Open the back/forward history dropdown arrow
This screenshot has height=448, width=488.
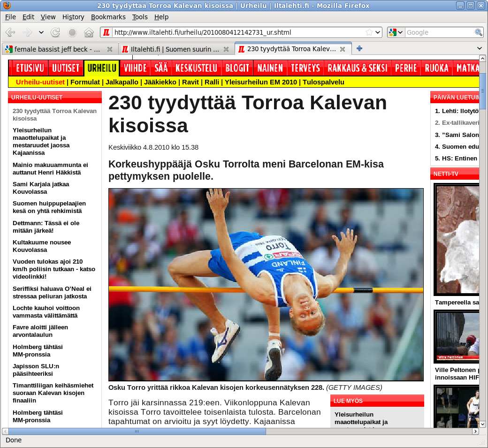click(x=41, y=32)
